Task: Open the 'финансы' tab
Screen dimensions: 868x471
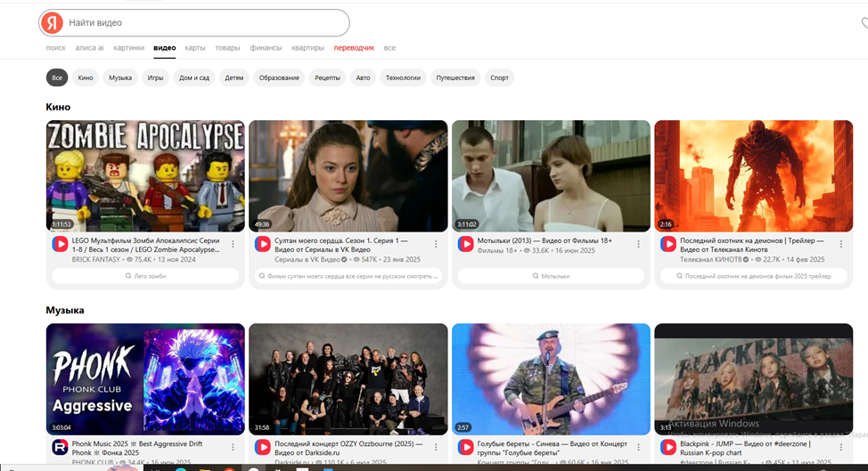Action: [266, 48]
